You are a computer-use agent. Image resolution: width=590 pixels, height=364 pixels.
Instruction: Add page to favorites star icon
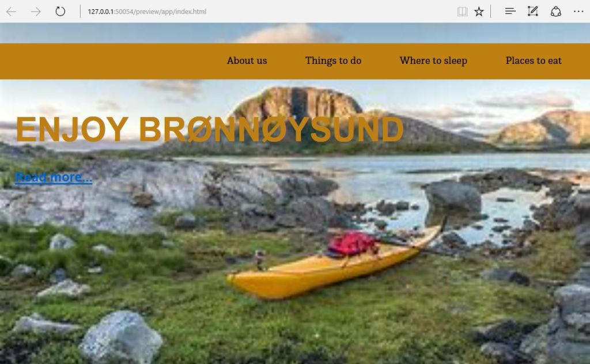click(479, 12)
